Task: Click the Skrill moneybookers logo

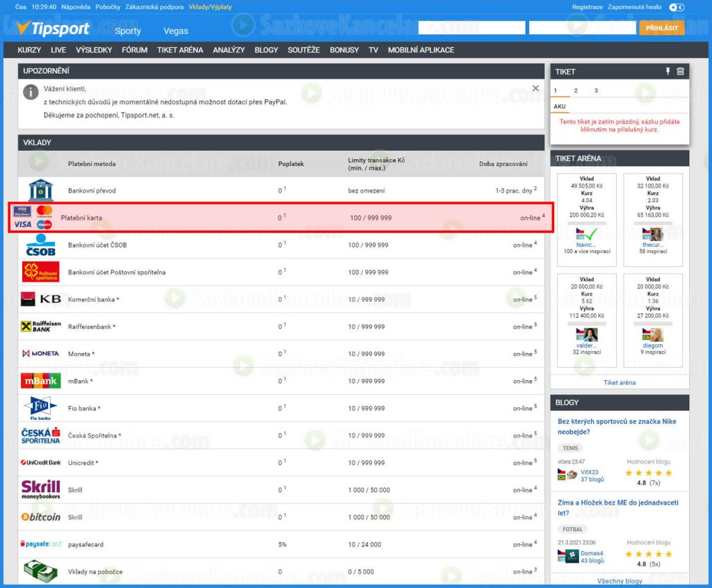Action: point(40,490)
